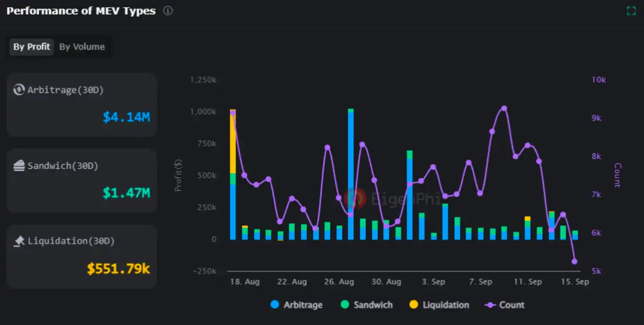This screenshot has height=325, width=644.
Task: Click the Sandwich card icon
Action: tap(19, 166)
